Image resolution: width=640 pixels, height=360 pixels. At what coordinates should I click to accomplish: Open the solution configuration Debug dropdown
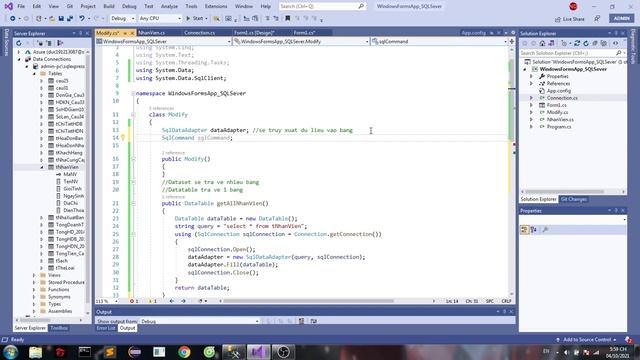pyautogui.click(x=122, y=18)
